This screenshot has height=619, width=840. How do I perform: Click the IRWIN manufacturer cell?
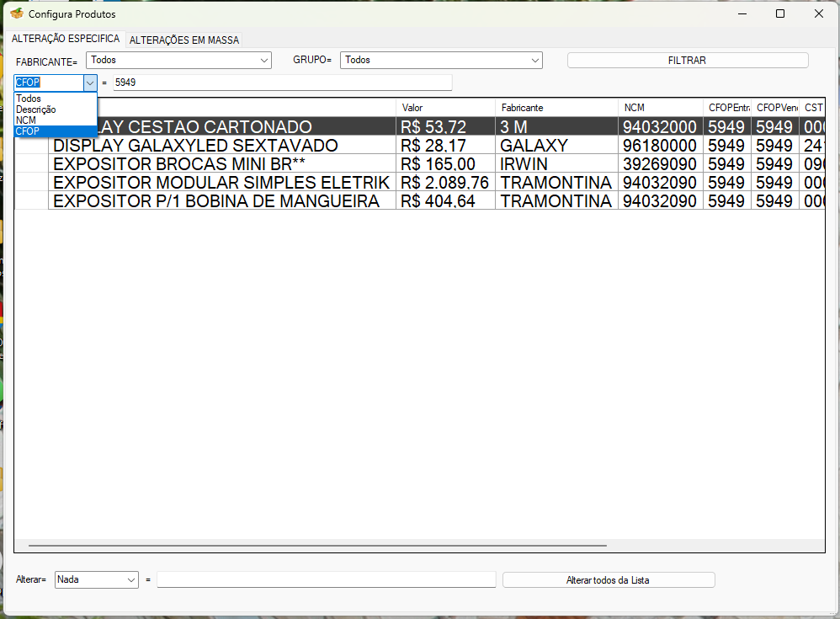(556, 164)
